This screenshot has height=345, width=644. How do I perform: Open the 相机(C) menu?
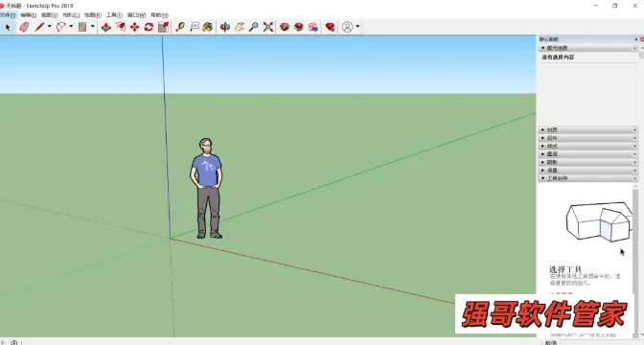click(x=71, y=14)
